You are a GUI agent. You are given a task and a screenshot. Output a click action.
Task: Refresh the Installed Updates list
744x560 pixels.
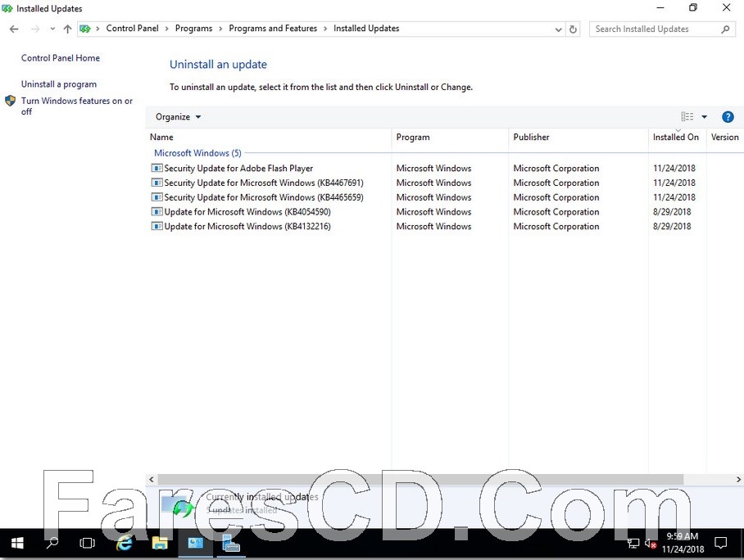[574, 29]
